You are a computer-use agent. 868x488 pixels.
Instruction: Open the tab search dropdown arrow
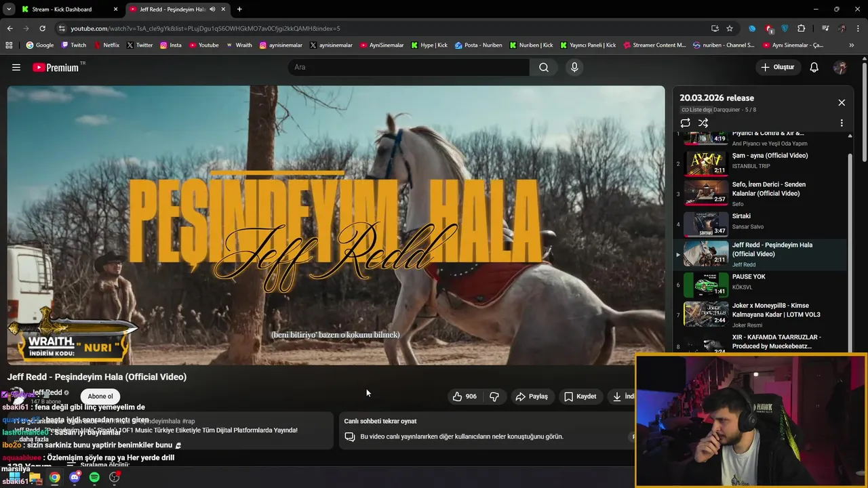coord(8,9)
